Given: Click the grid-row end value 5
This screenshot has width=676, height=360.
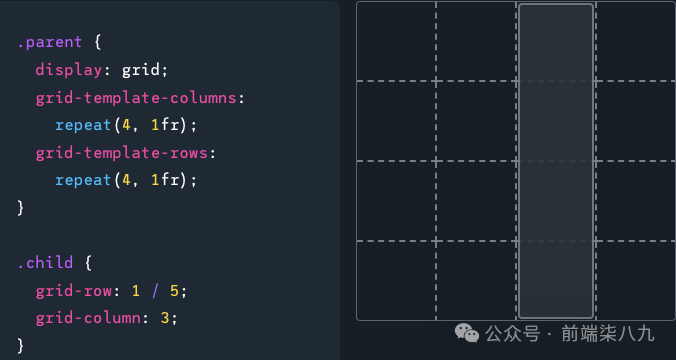Looking at the screenshot, I should 174,291.
